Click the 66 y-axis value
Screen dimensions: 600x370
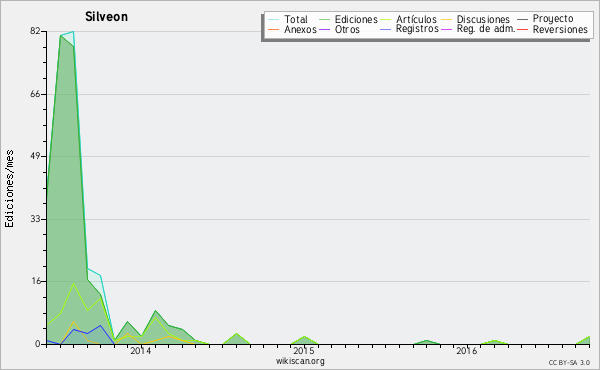(35, 94)
